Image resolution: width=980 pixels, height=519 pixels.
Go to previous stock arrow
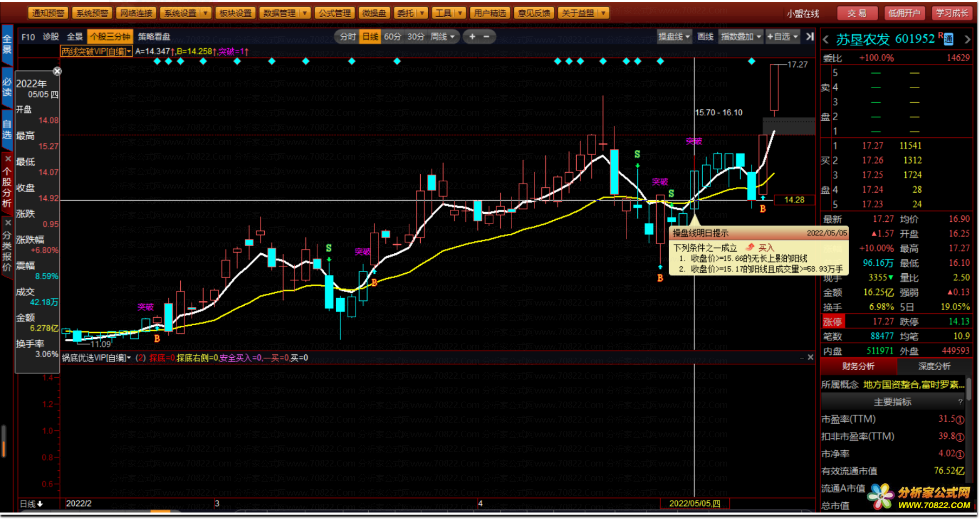pyautogui.click(x=826, y=40)
